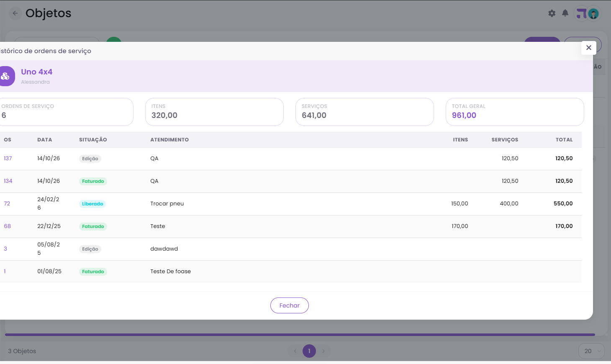Click the total 550,00 value
Viewport: 611px width, 364px height.
[563, 204]
